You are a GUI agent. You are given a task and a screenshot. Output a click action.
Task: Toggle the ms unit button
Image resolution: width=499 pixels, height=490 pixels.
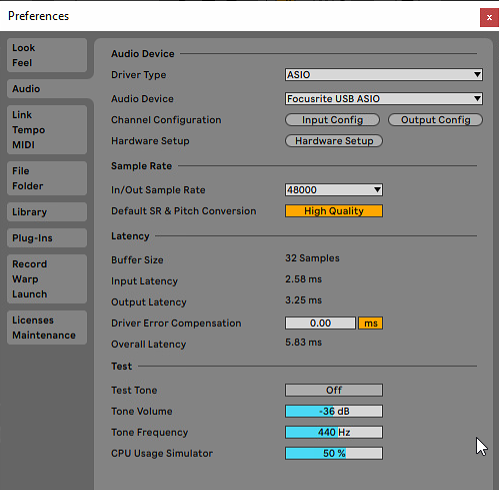[370, 323]
